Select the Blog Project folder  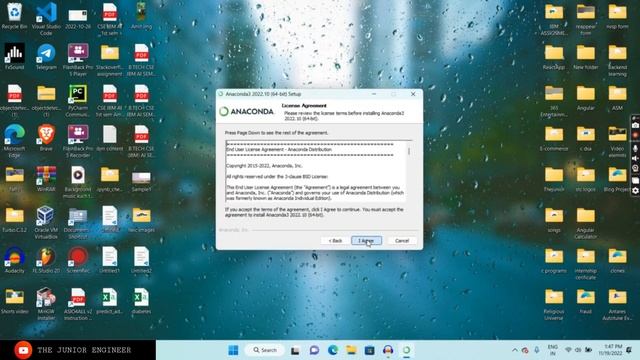point(617,180)
